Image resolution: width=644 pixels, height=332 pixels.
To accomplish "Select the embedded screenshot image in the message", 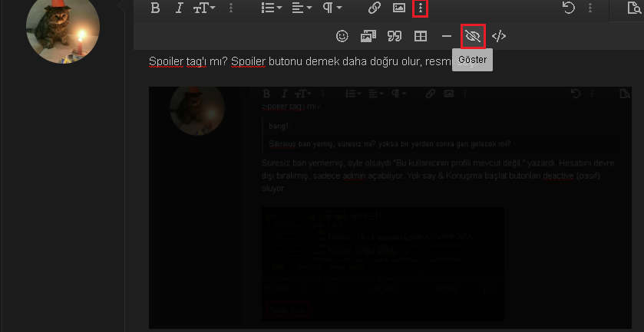I will [390, 207].
